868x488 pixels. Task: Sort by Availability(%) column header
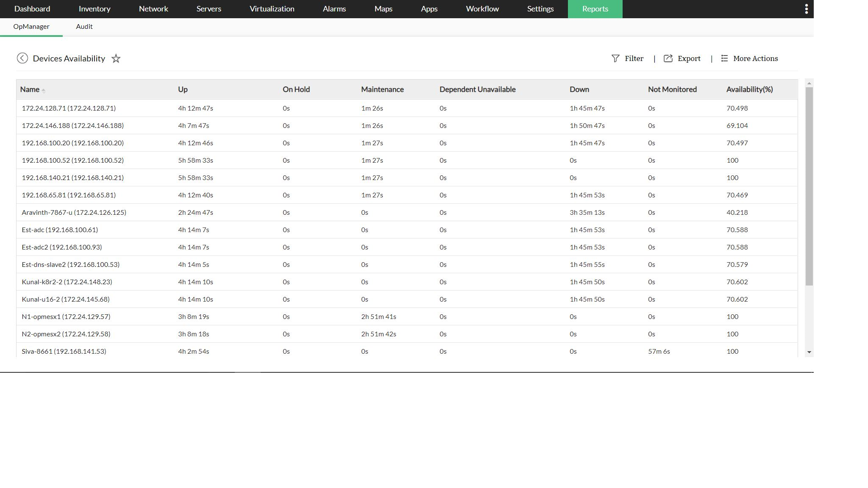(x=749, y=89)
